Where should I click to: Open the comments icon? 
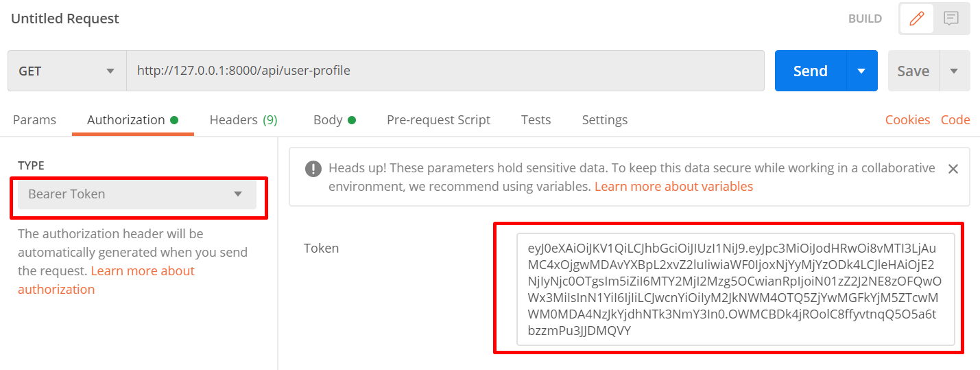[x=951, y=19]
